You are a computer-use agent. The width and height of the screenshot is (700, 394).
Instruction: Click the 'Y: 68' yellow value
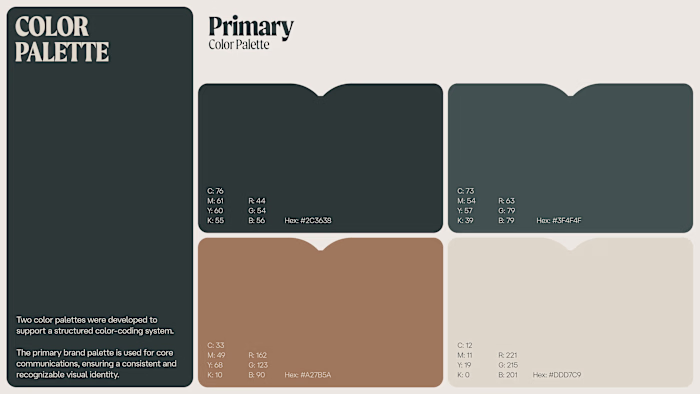[215, 365]
